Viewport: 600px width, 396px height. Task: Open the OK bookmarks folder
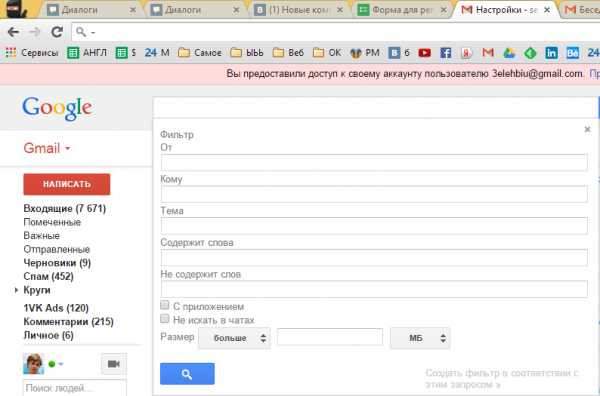tap(327, 53)
